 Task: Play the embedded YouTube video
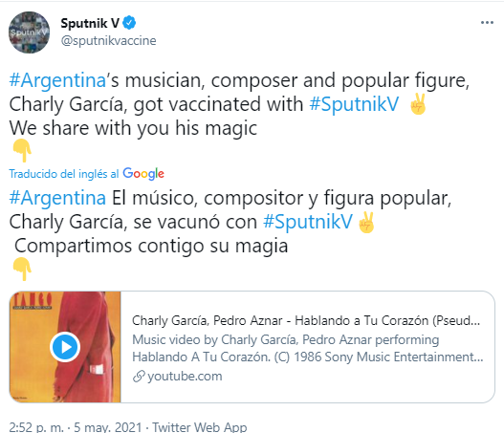pos(65,347)
